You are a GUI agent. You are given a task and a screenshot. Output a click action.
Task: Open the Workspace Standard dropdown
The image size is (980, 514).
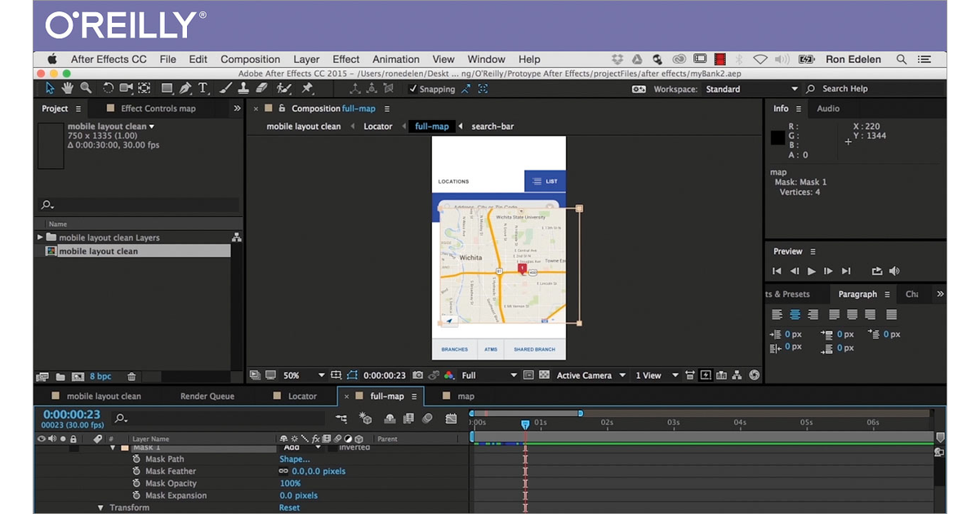click(752, 89)
